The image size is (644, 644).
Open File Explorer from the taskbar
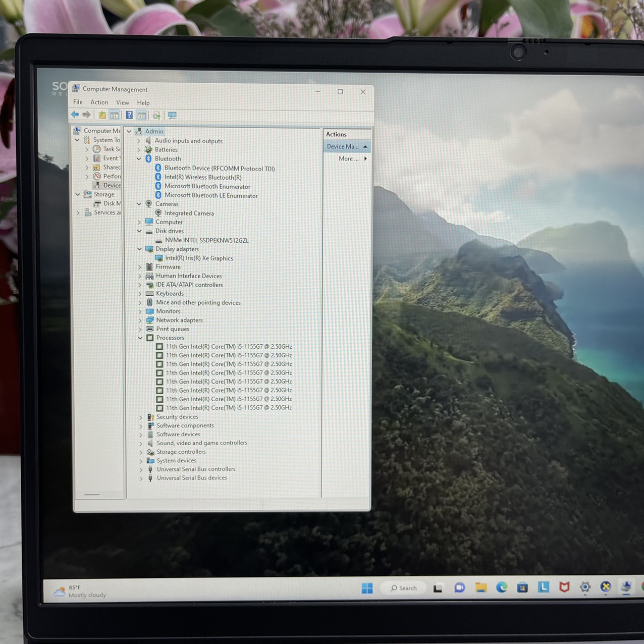[480, 587]
